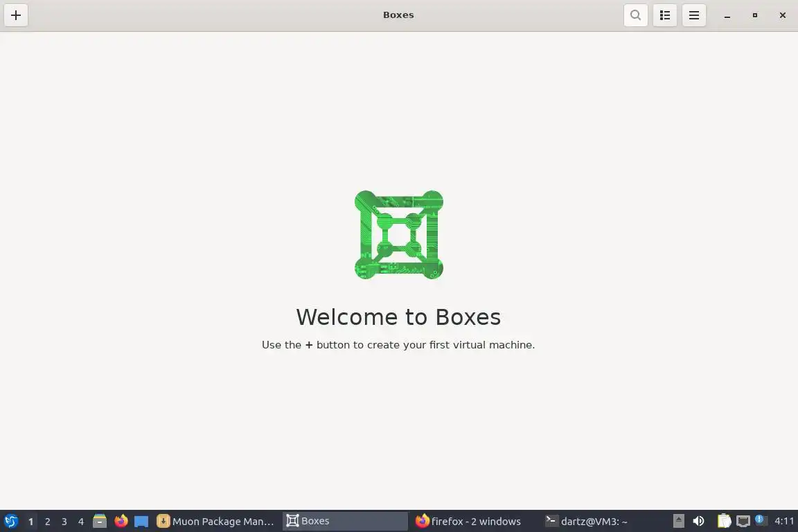Open the search button in Boxes header
The height and width of the screenshot is (532, 798).
[635, 15]
